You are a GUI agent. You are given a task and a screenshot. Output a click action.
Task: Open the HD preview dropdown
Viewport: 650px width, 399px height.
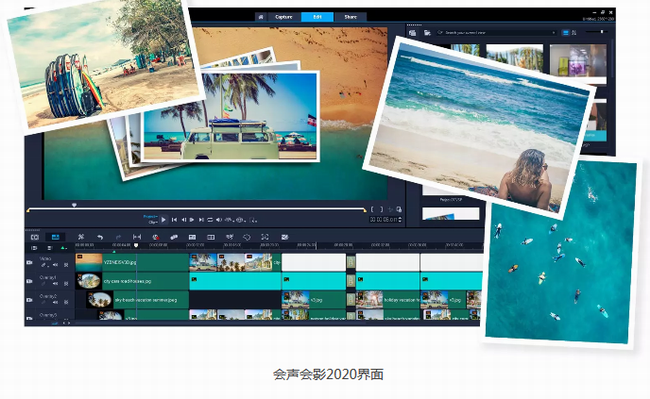(229, 220)
